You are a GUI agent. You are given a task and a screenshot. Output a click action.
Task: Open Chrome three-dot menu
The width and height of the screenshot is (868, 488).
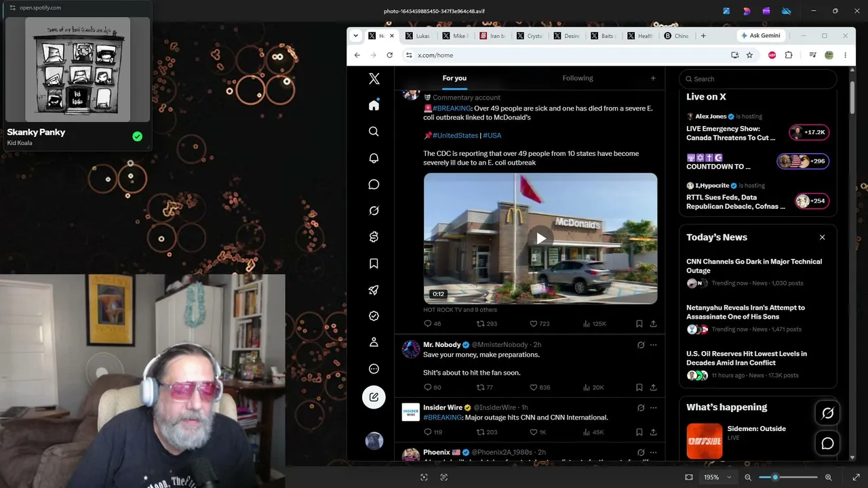tap(845, 55)
